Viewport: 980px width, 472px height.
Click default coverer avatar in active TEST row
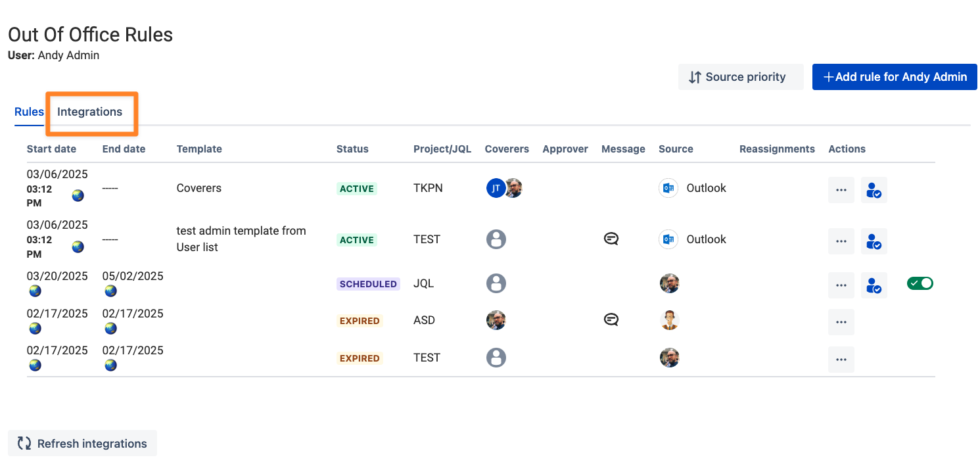[496, 239]
